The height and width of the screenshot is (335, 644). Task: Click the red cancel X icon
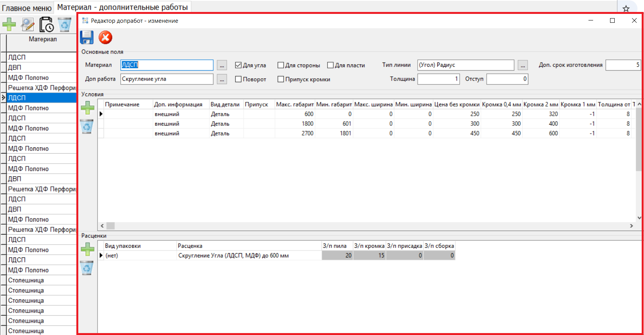click(105, 37)
